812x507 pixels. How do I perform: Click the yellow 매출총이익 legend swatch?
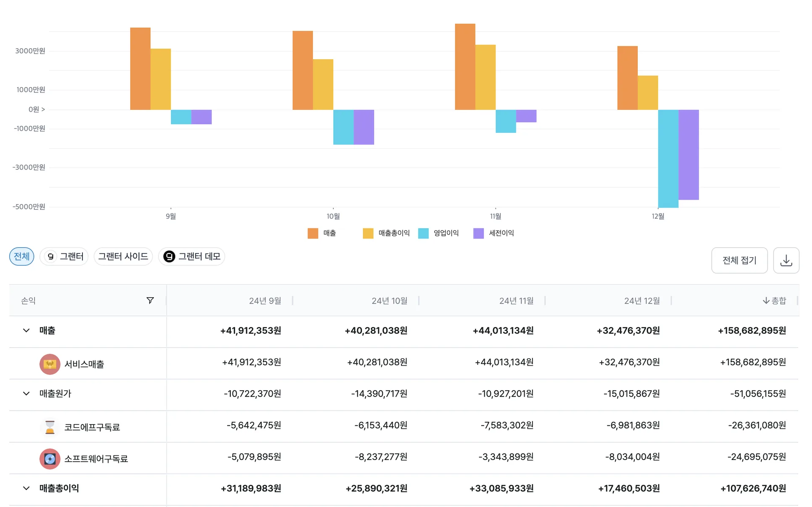(x=368, y=233)
